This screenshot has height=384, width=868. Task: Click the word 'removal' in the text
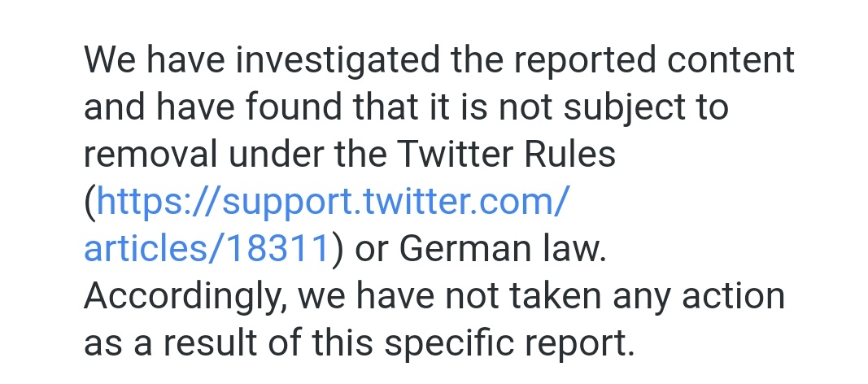[150, 154]
